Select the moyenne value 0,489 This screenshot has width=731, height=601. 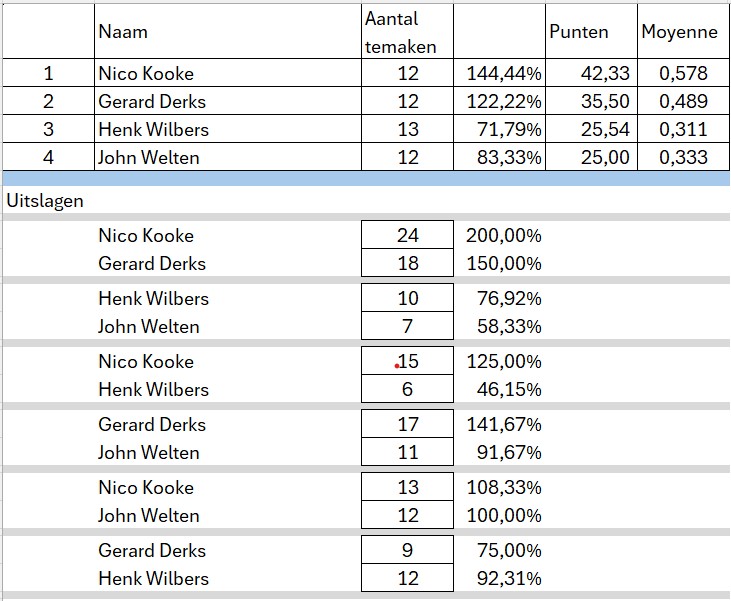(x=683, y=101)
